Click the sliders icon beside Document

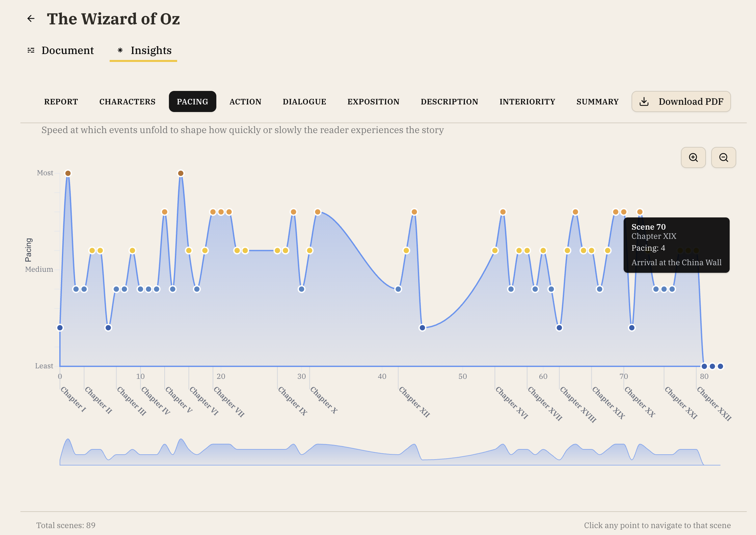[x=31, y=50]
